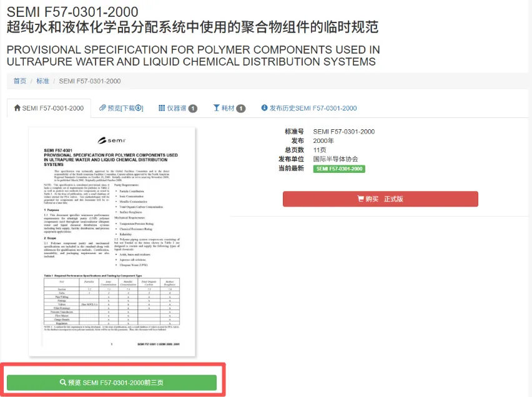Image resolution: width=532 pixels, height=397 pixels.
Task: Open the 预览[下载] preview tab
Action: coord(121,108)
